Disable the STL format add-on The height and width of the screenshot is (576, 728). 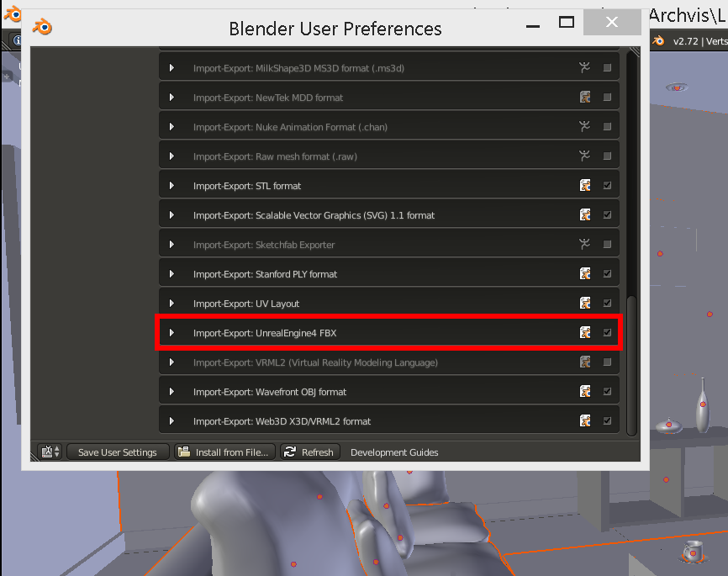607,185
